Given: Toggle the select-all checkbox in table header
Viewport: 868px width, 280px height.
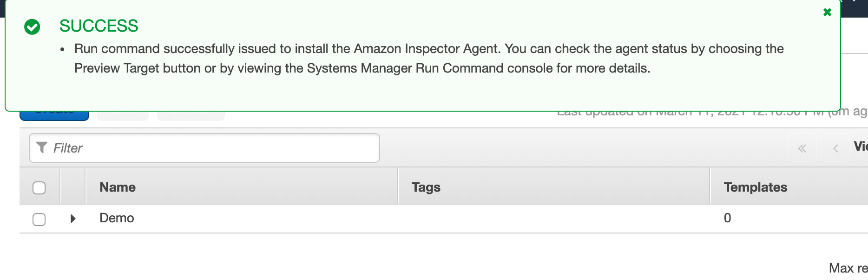Looking at the screenshot, I should click(39, 187).
